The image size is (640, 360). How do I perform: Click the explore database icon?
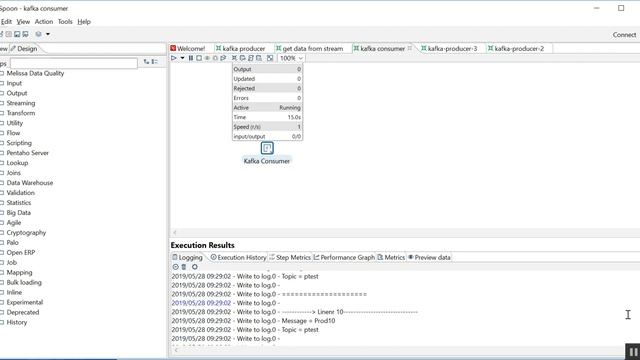[x=259, y=58]
